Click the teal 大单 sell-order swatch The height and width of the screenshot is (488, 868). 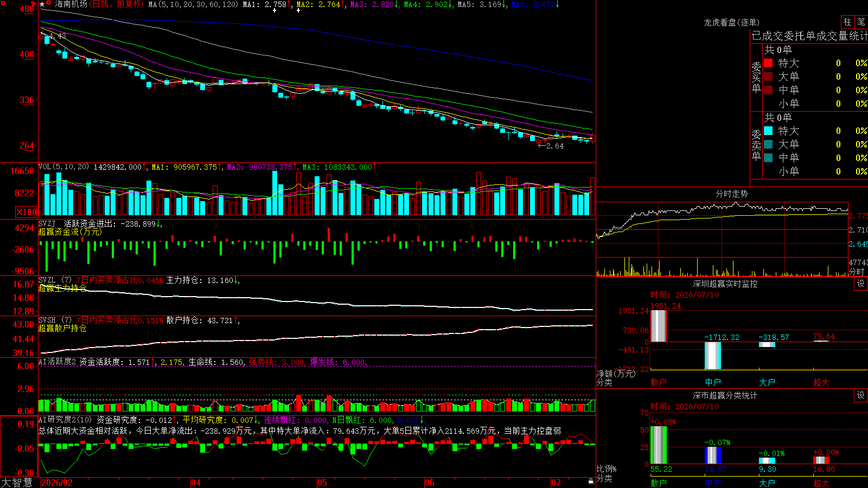click(x=768, y=144)
